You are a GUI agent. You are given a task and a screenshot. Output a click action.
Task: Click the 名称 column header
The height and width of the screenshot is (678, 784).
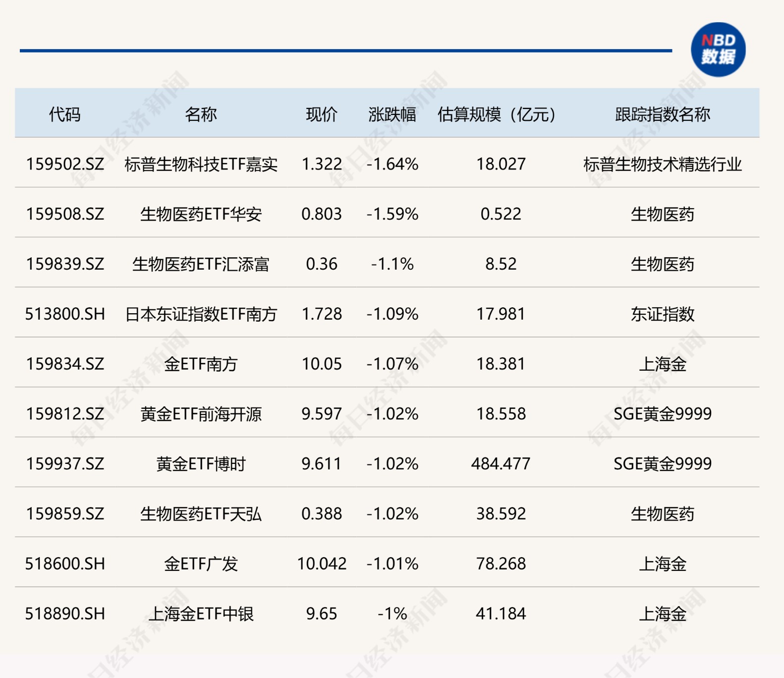201,114
